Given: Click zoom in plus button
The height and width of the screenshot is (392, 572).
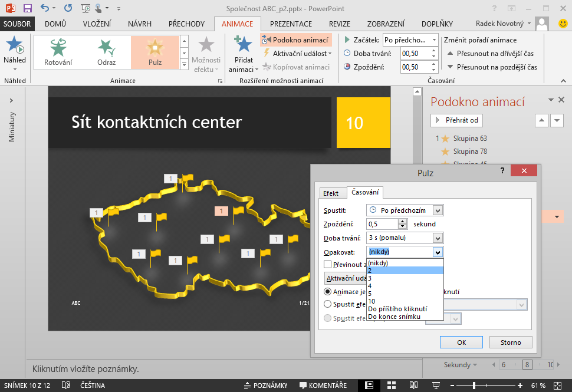Looking at the screenshot, I should tap(520, 386).
